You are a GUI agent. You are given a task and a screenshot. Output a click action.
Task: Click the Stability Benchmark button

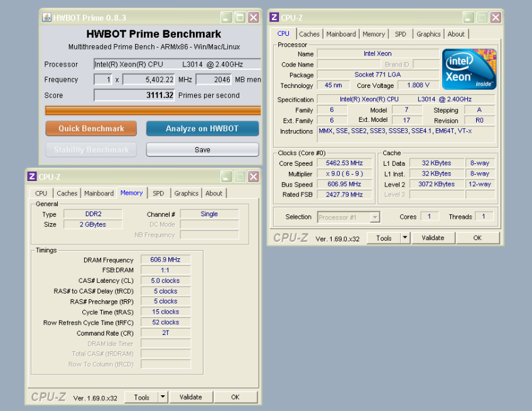coord(91,150)
